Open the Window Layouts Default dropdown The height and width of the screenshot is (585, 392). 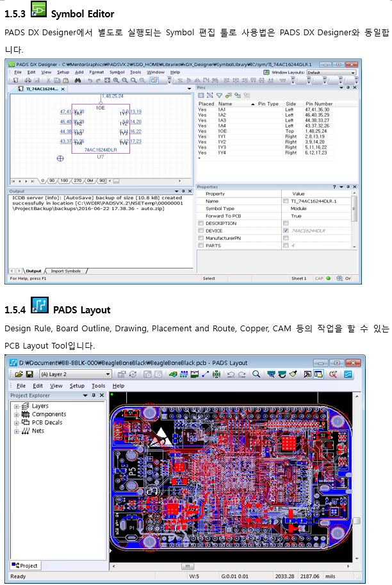[331, 72]
